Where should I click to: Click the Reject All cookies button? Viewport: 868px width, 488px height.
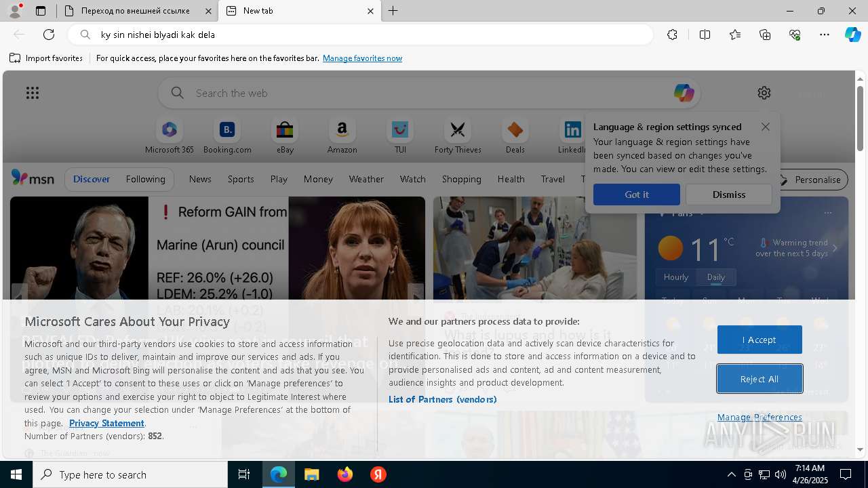pyautogui.click(x=759, y=379)
